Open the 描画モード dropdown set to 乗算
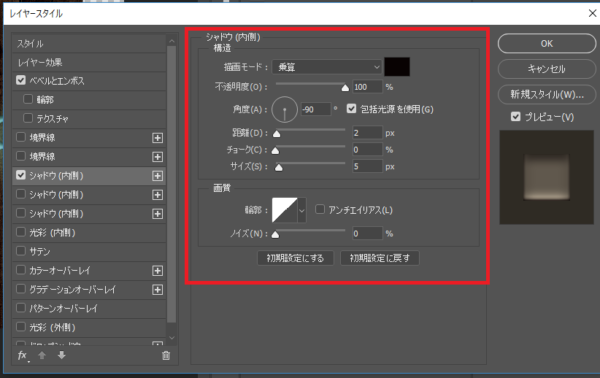Screen dimensions: 600x378 pyautogui.click(x=327, y=67)
